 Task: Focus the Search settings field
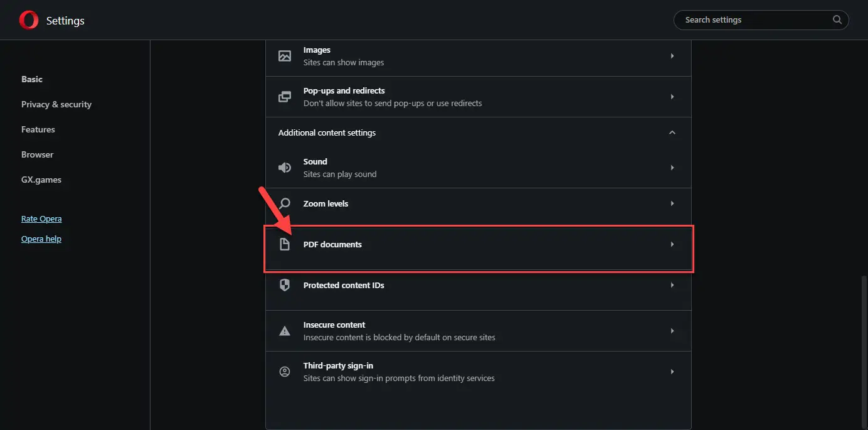pyautogui.click(x=753, y=20)
